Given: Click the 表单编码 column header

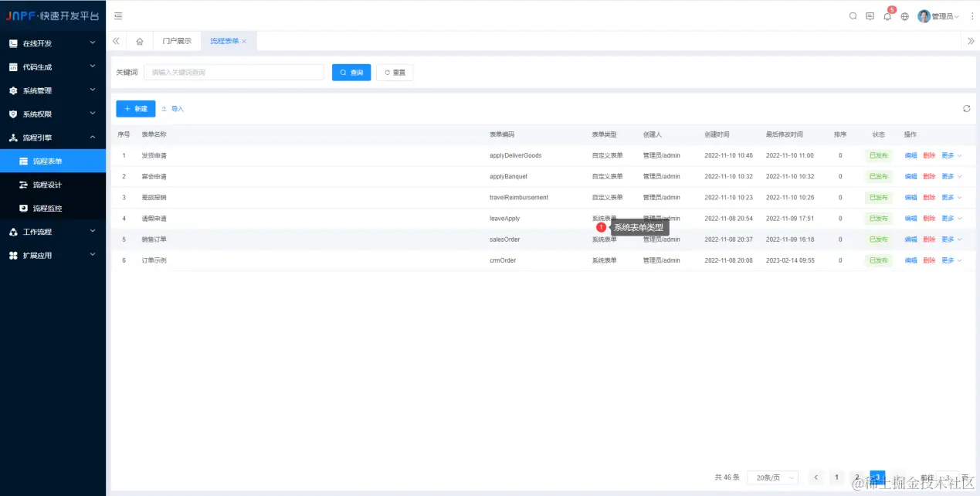Looking at the screenshot, I should [x=502, y=134].
